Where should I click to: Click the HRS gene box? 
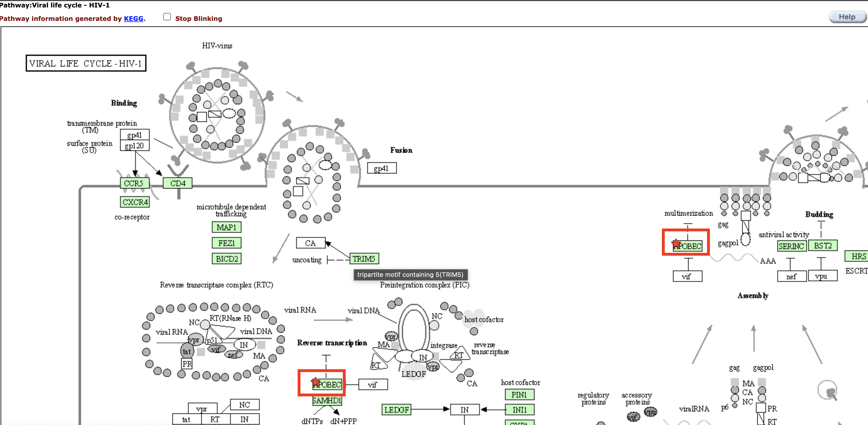click(x=857, y=257)
